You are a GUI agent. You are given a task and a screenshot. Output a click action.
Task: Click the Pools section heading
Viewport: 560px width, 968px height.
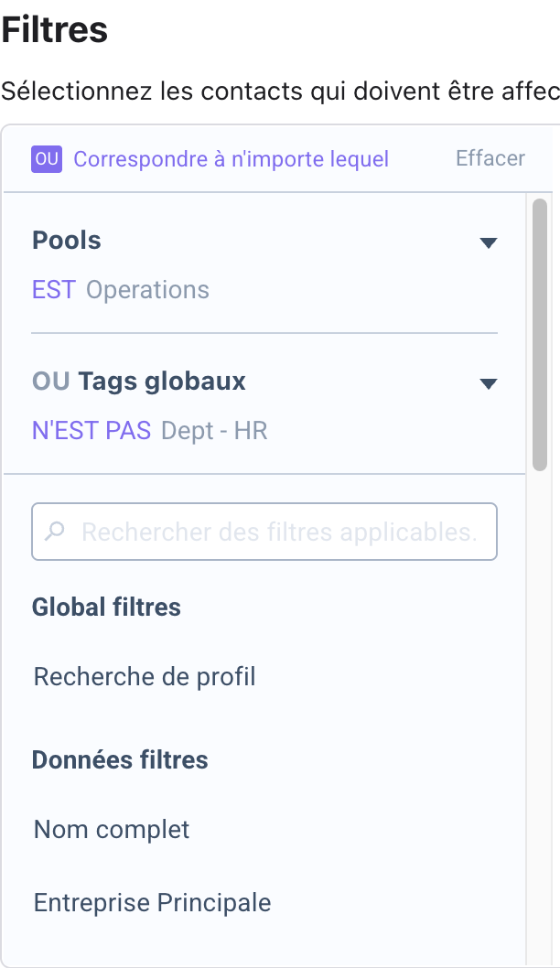coord(67,240)
